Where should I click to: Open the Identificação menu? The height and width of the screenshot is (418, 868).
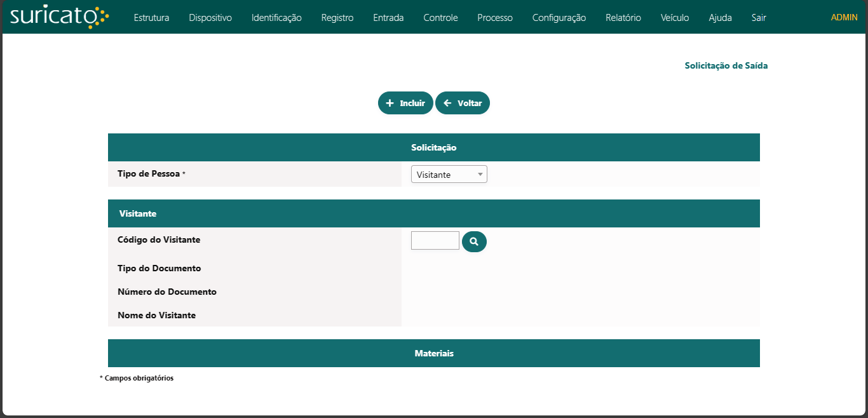[276, 18]
